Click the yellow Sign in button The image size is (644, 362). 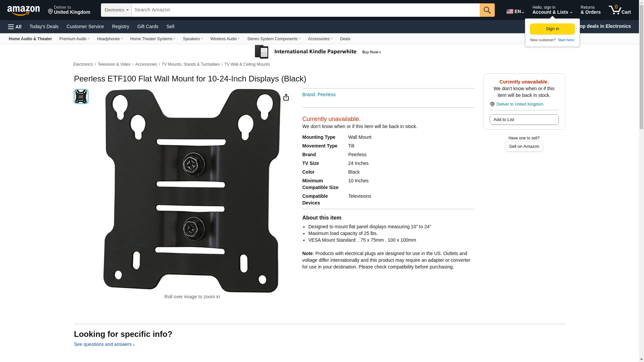[552, 29]
